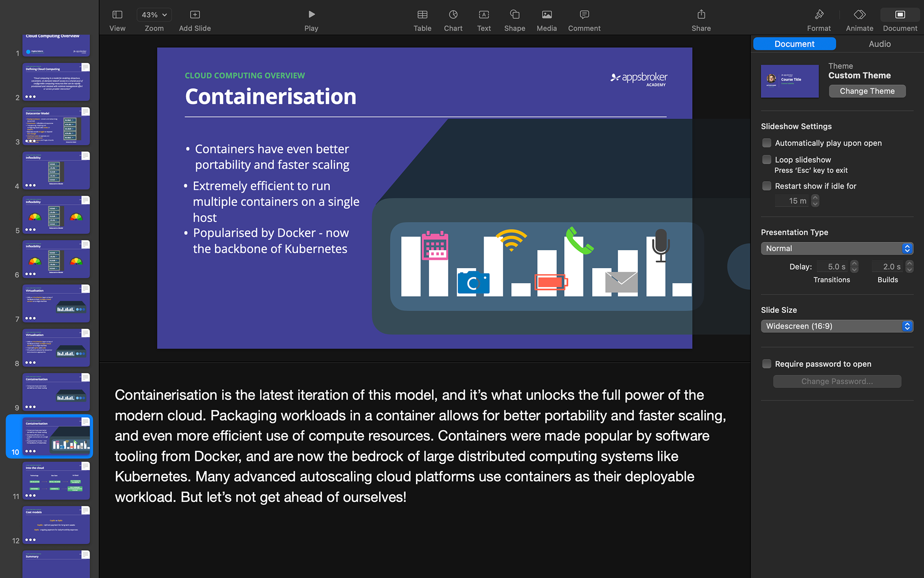Open the Animate inspector
The image size is (924, 578).
(x=859, y=15)
